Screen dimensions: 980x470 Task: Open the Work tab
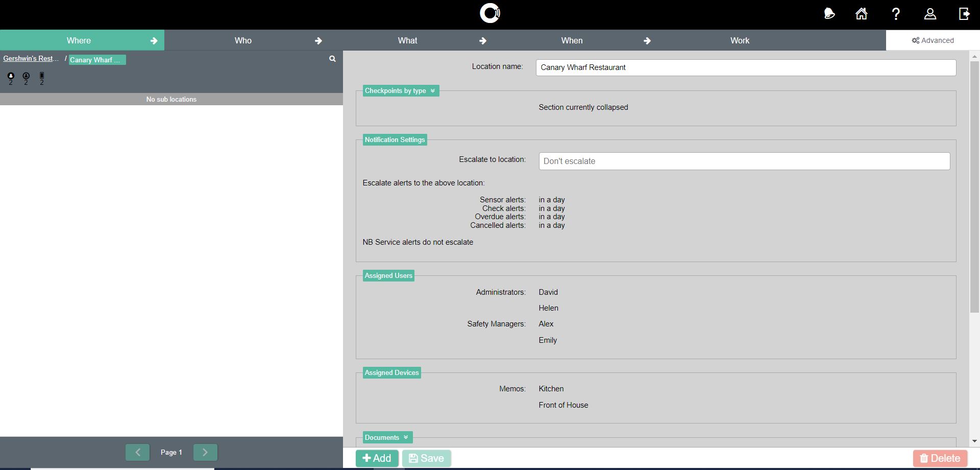pos(740,40)
